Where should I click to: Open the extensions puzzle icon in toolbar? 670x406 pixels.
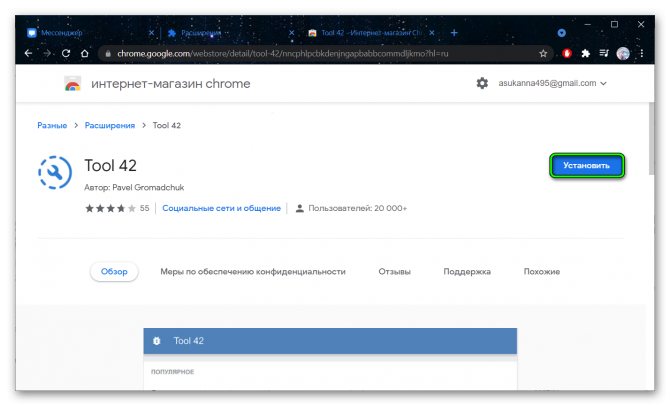pyautogui.click(x=585, y=53)
